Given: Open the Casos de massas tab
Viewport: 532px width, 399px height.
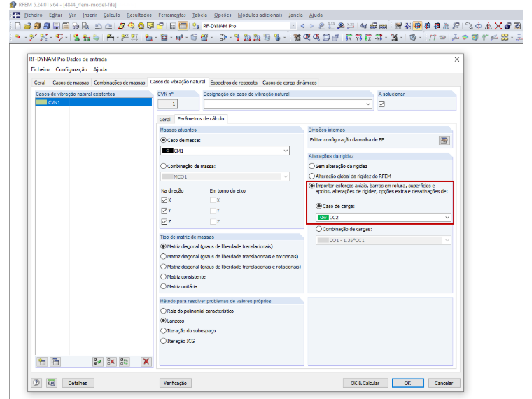Looking at the screenshot, I should (x=71, y=83).
